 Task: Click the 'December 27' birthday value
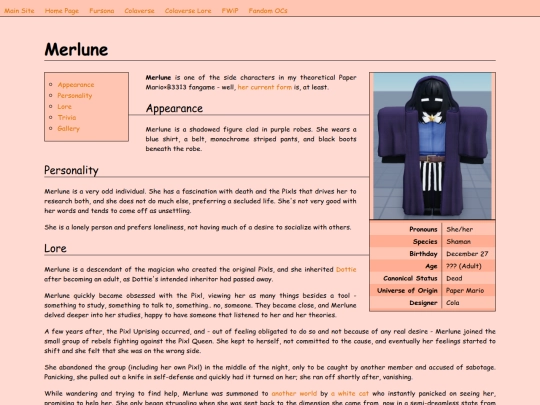pos(467,254)
